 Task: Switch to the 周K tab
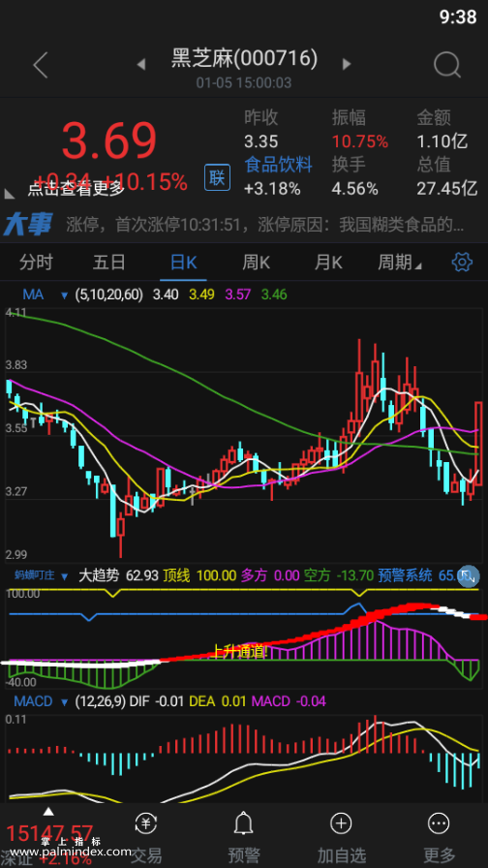tap(257, 262)
